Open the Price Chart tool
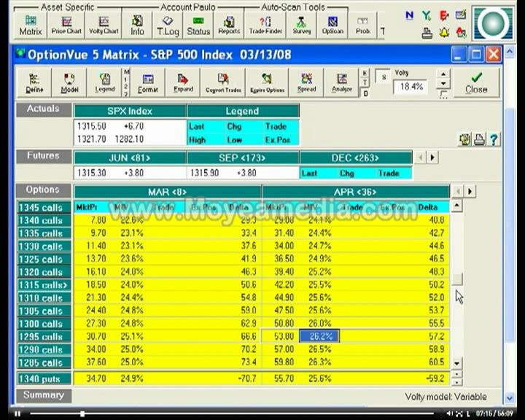525x420 pixels. 66,26
